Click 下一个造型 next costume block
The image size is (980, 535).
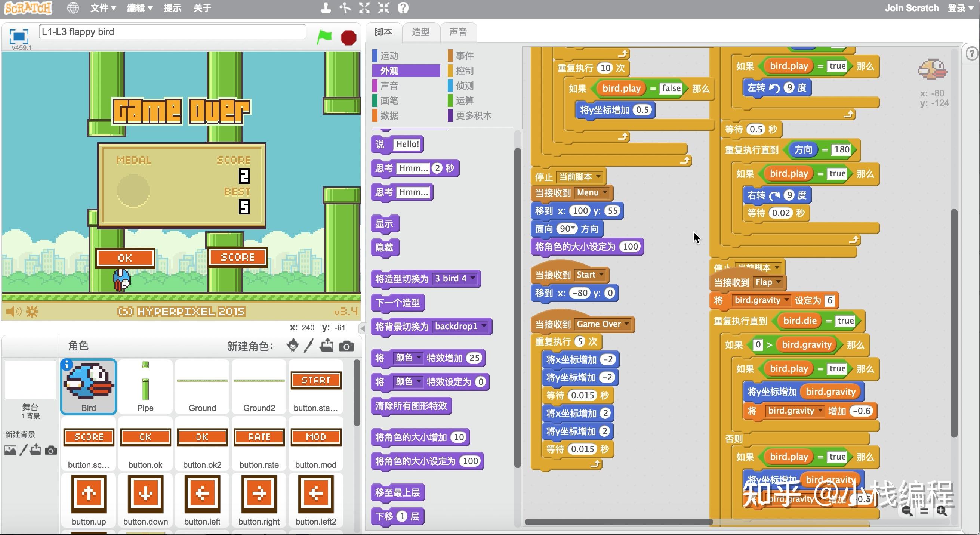point(398,303)
